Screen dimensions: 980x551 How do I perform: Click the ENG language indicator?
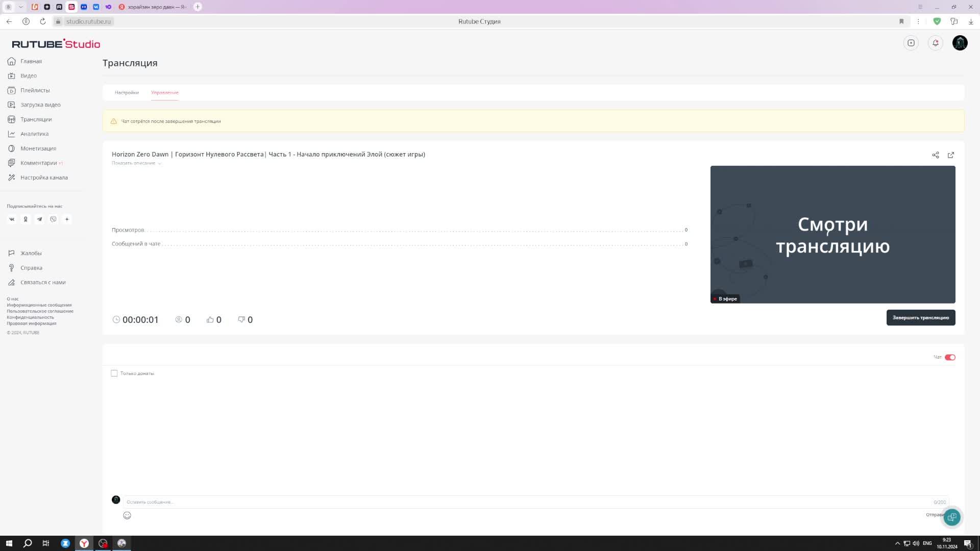tap(927, 543)
